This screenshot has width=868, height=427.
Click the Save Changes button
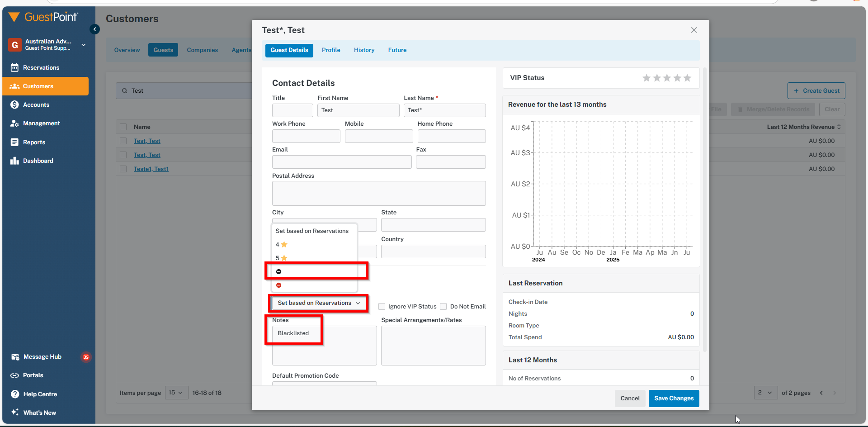pyautogui.click(x=674, y=399)
